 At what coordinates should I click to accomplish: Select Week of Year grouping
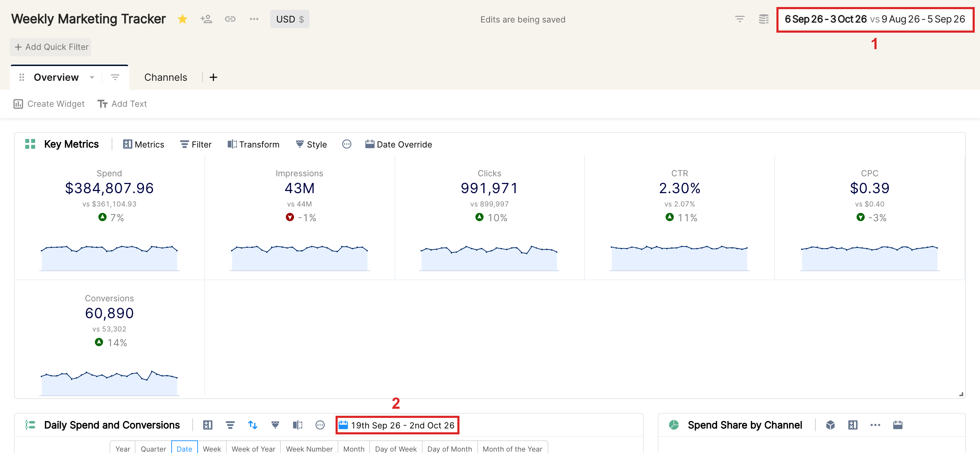[253, 448]
